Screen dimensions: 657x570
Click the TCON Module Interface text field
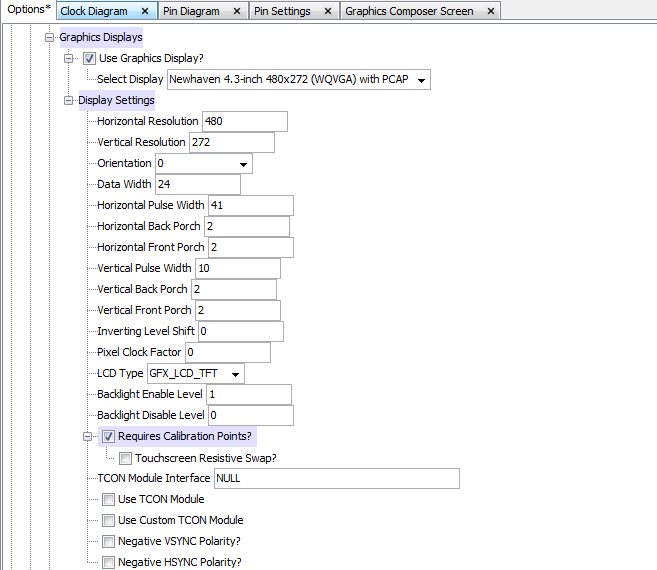click(x=336, y=479)
